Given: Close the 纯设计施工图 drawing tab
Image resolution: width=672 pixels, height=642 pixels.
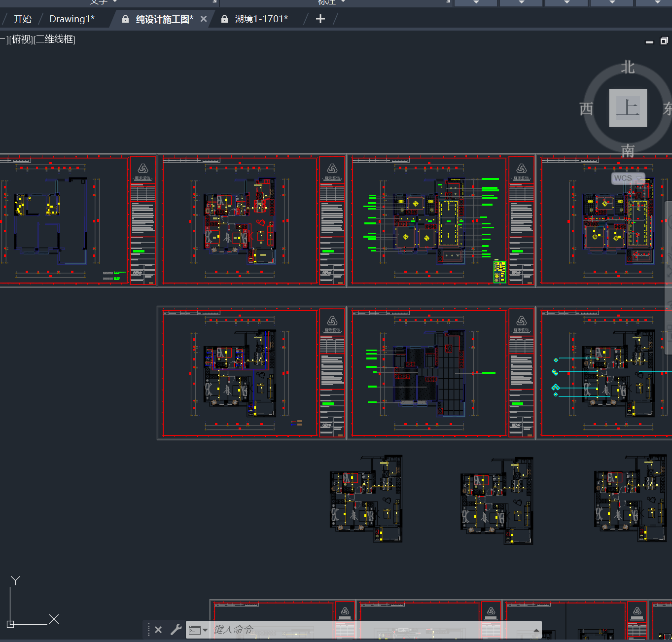Looking at the screenshot, I should pos(204,19).
